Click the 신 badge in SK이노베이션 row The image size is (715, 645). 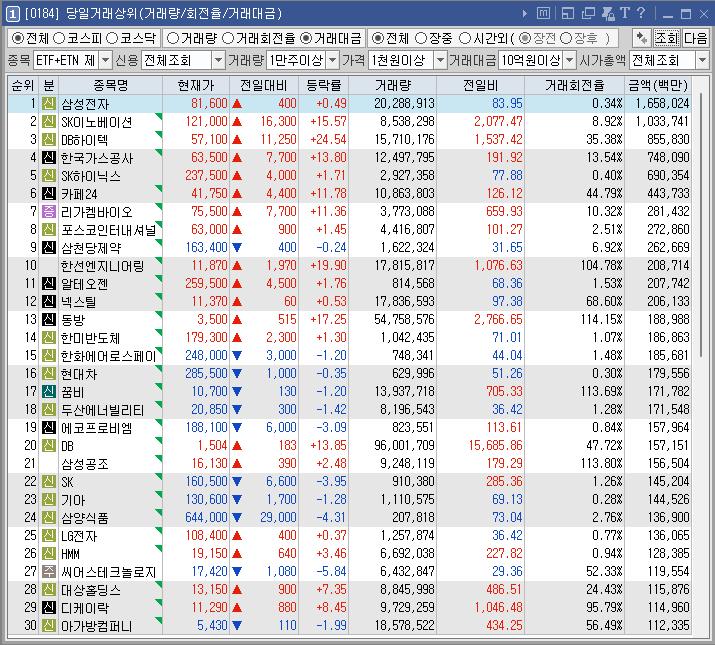click(x=49, y=122)
